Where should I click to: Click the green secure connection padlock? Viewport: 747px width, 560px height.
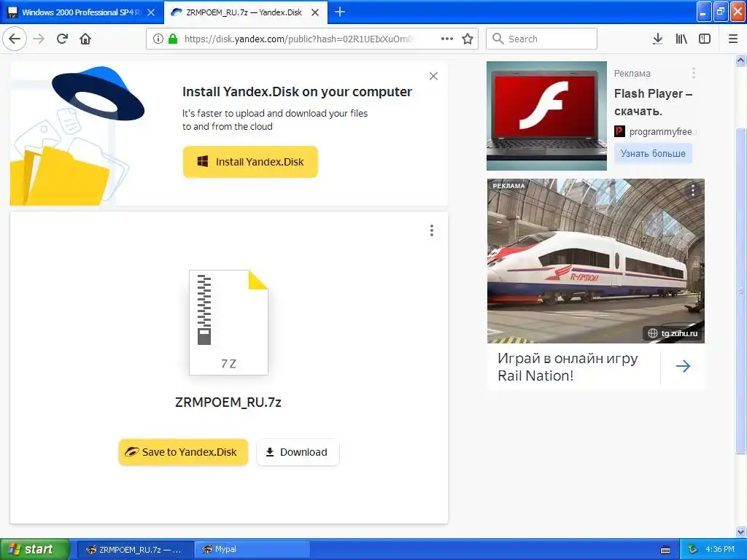point(173,39)
